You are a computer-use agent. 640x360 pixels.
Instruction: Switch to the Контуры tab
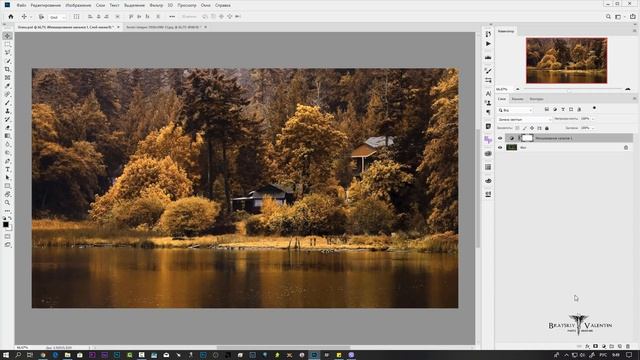[x=536, y=99]
